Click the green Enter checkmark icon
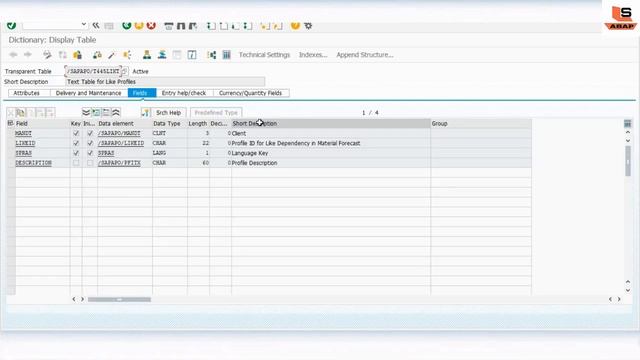The image size is (640, 360). click(x=11, y=26)
